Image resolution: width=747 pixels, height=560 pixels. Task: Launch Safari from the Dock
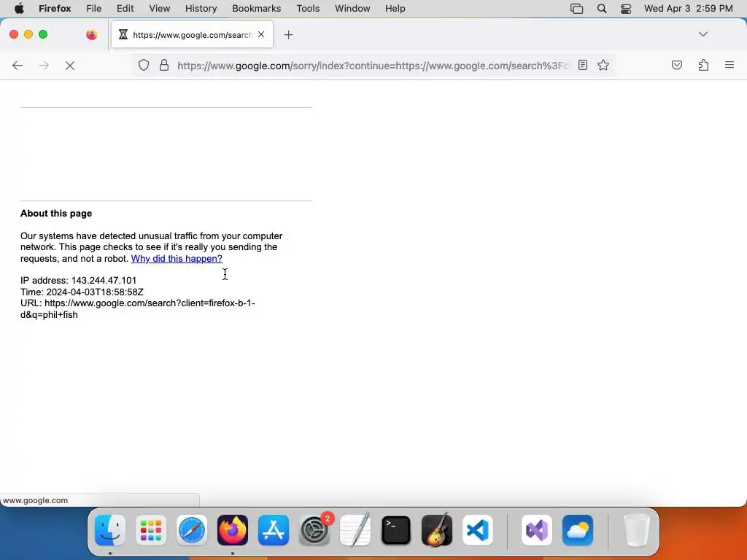pos(192,530)
